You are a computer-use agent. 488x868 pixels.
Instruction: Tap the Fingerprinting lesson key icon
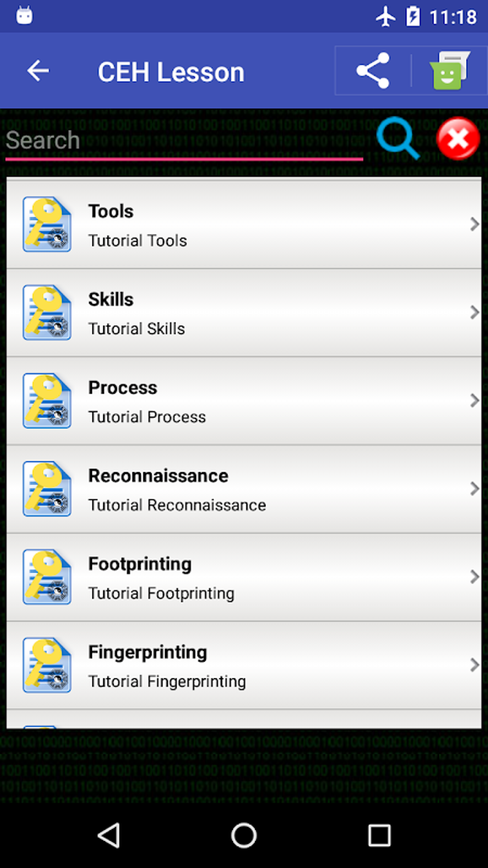coord(47,665)
